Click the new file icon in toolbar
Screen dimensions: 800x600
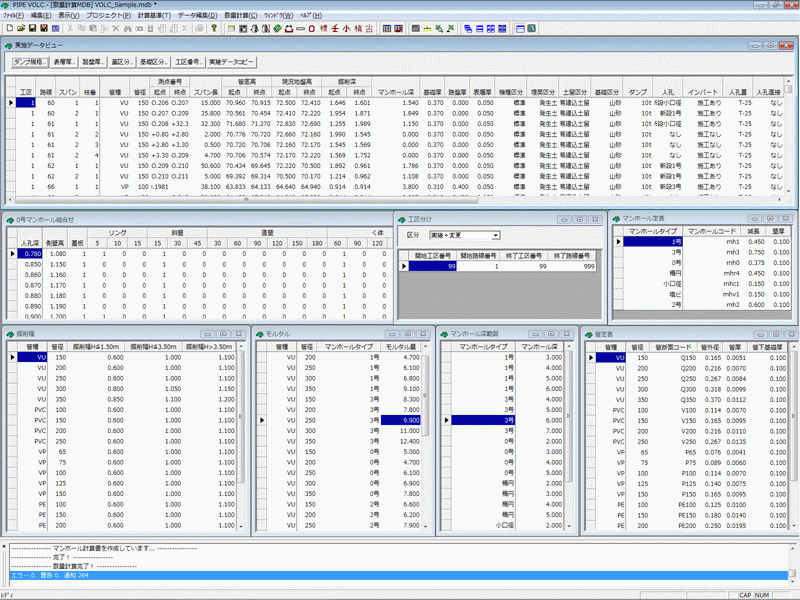tap(8, 28)
